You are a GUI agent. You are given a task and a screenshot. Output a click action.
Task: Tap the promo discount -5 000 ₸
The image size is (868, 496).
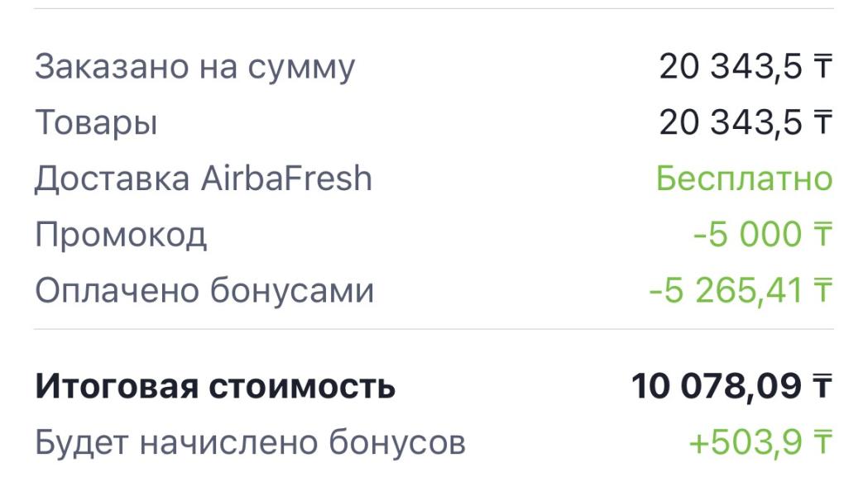(x=763, y=234)
